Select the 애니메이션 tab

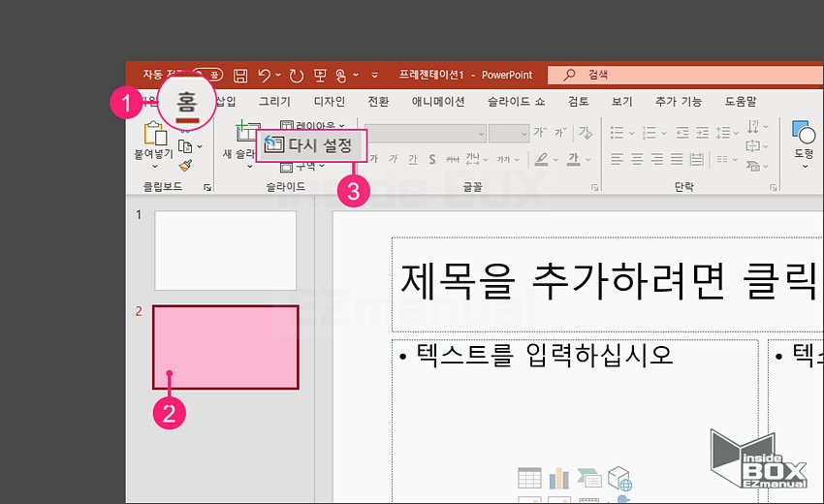[438, 102]
